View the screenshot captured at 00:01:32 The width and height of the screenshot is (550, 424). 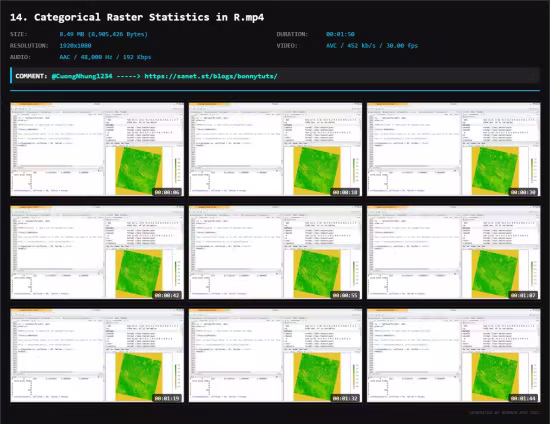tap(275, 356)
